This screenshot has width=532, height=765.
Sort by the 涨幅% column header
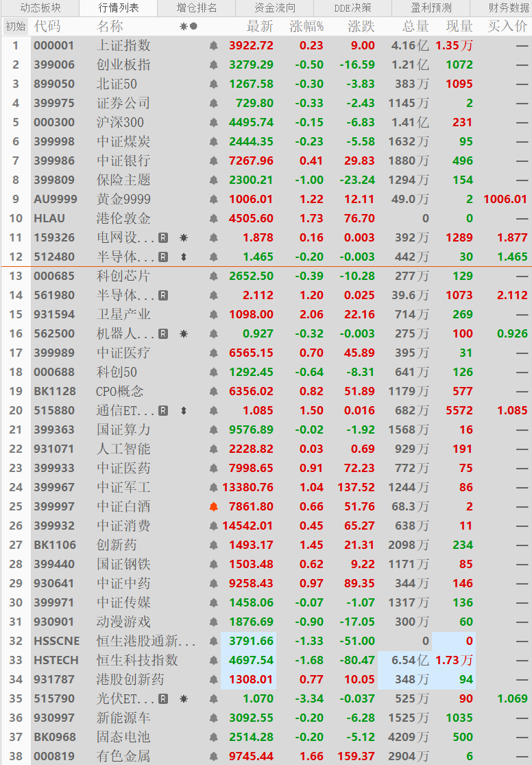306,26
